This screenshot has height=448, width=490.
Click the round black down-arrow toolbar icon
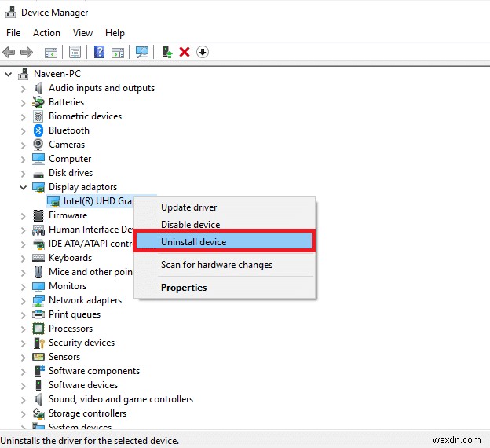[203, 52]
